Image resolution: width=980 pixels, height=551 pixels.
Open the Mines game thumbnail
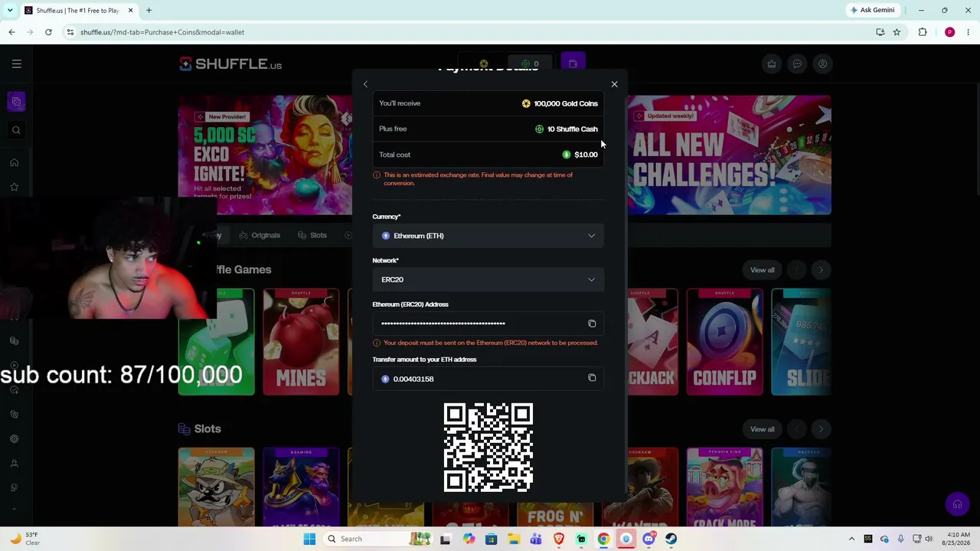(301, 342)
